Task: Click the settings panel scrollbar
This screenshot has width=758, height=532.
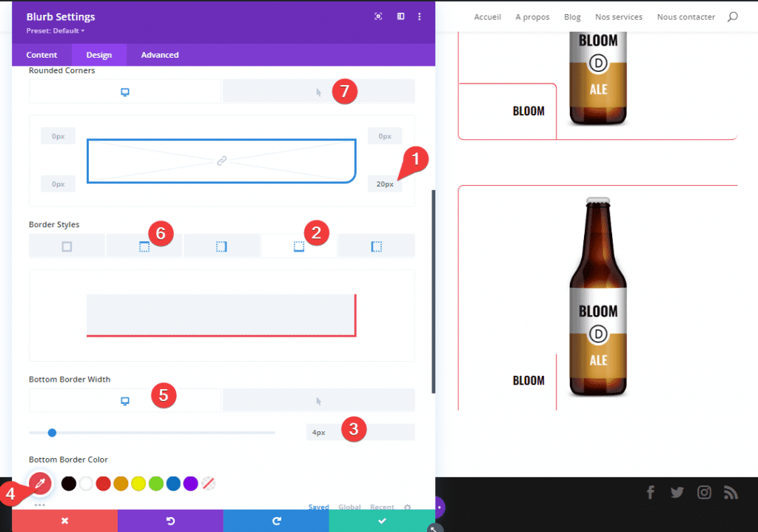Action: pyautogui.click(x=433, y=292)
